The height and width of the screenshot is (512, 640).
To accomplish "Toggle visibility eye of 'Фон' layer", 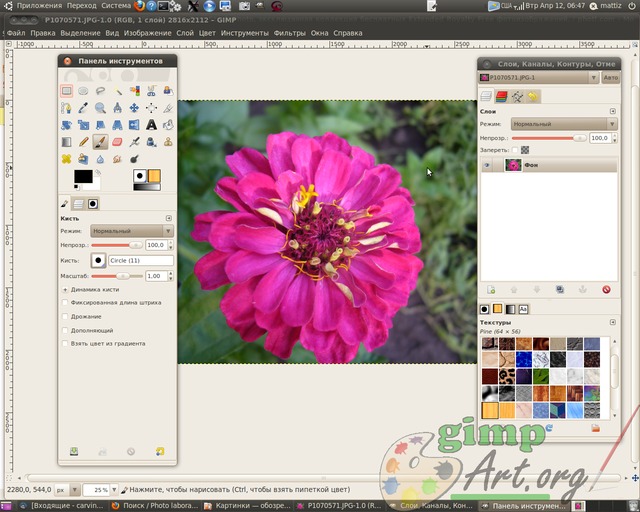I will point(487,165).
